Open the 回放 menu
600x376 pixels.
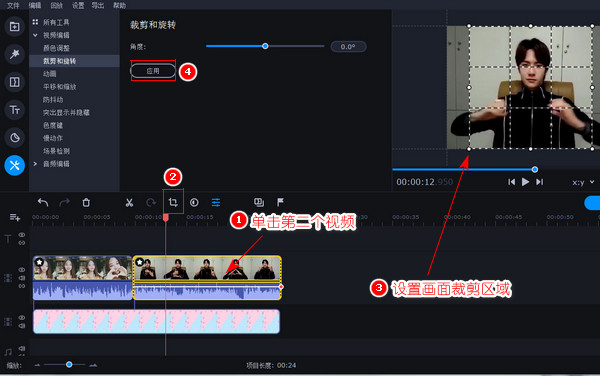click(x=57, y=5)
